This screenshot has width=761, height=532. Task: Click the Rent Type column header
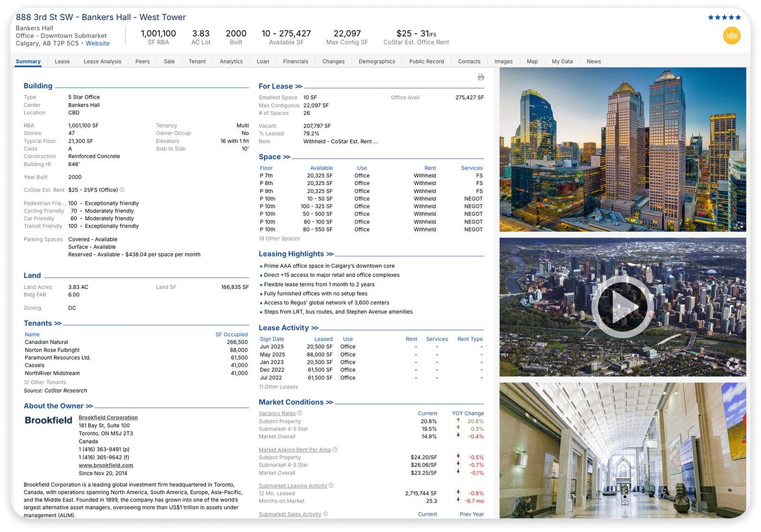tap(470, 339)
